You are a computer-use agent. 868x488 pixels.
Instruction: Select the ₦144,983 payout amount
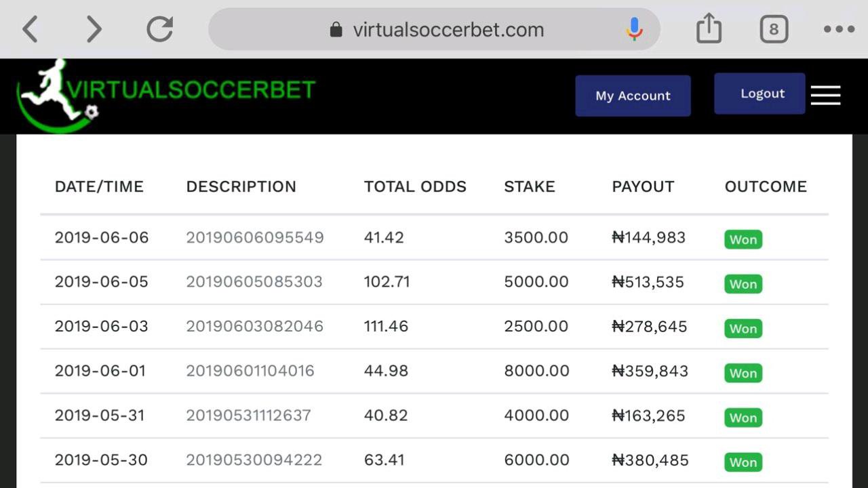tap(649, 238)
